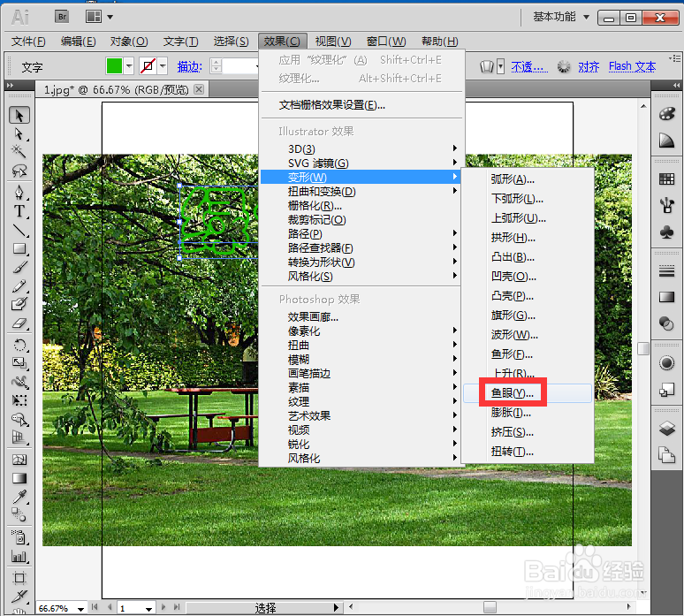
Task: Select the Scale tool
Action: tap(19, 363)
